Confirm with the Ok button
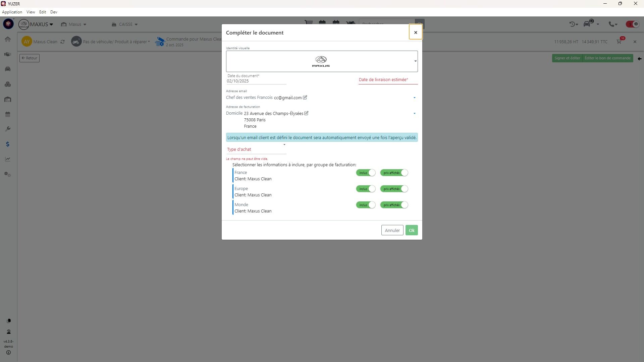The height and width of the screenshot is (362, 644). (x=411, y=230)
